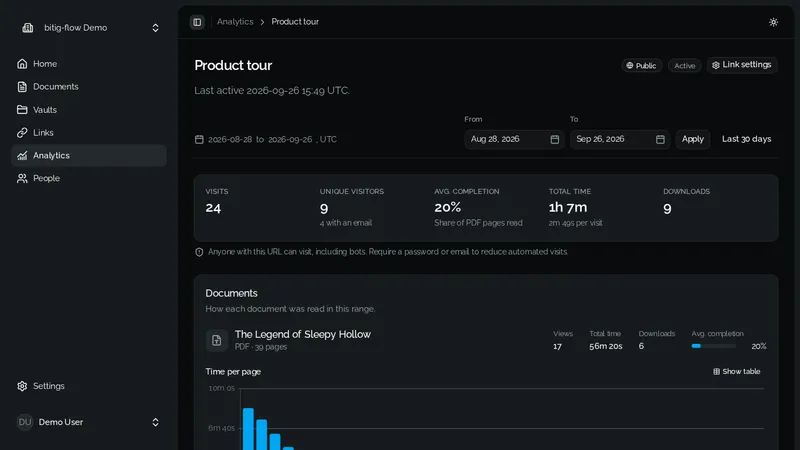Click the Links chain icon
Viewport: 800px width, 450px height.
point(22,133)
